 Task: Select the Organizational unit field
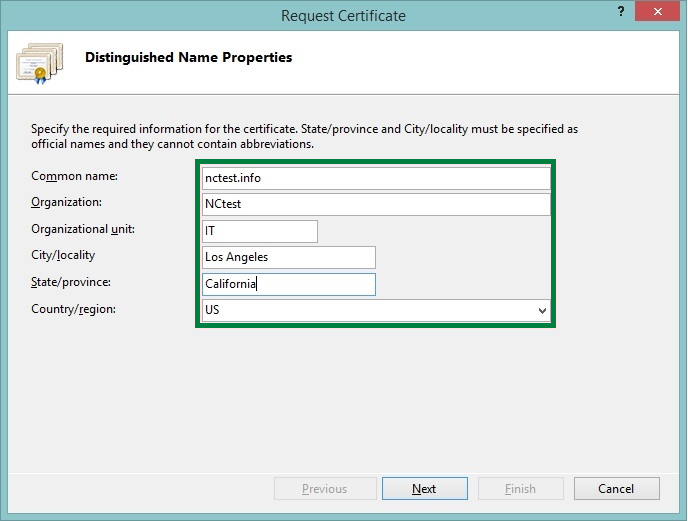coord(260,231)
